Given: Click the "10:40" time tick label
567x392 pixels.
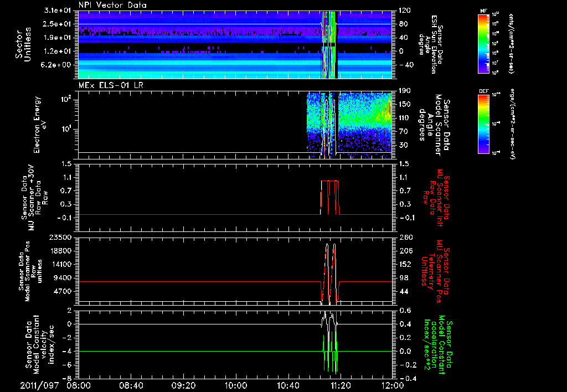Looking at the screenshot, I should (x=288, y=385).
